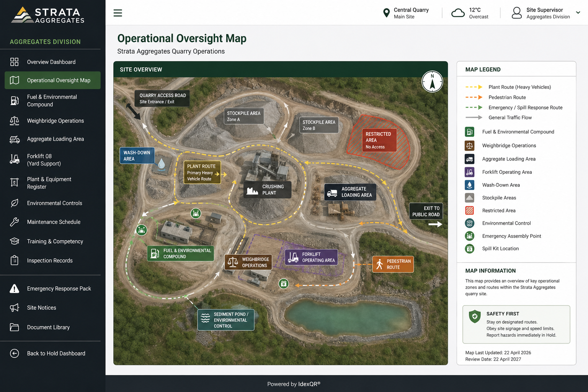Click Environmental Control legend icon
The image size is (588, 392).
470,223
